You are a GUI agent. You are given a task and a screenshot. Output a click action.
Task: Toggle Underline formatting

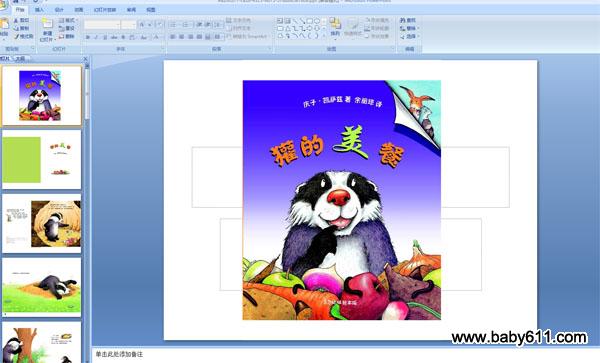coord(105,37)
